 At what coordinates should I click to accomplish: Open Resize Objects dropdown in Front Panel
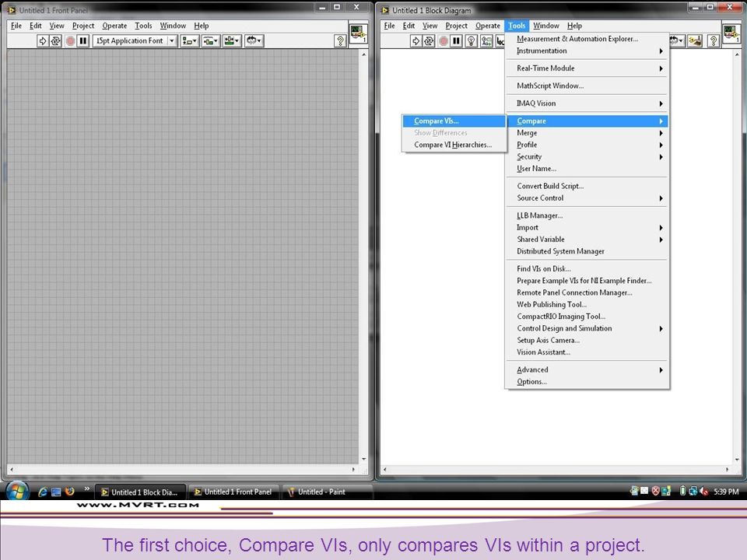[x=232, y=41]
